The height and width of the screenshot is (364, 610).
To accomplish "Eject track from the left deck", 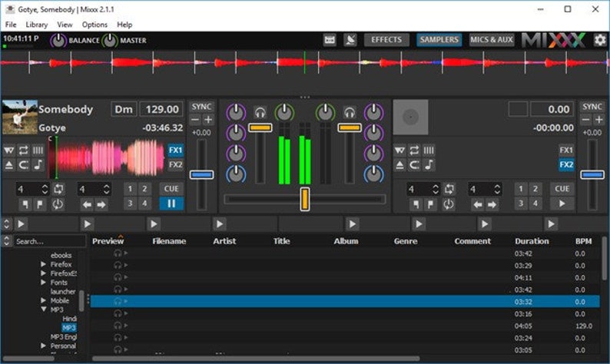I will [x=9, y=165].
